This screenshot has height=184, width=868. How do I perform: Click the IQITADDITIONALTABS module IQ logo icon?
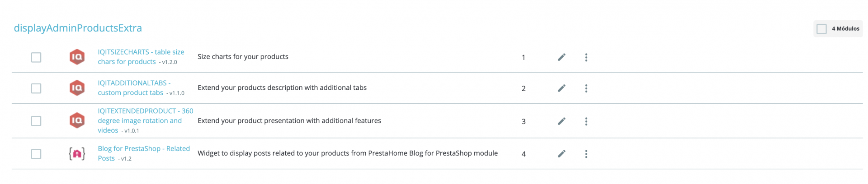click(77, 88)
